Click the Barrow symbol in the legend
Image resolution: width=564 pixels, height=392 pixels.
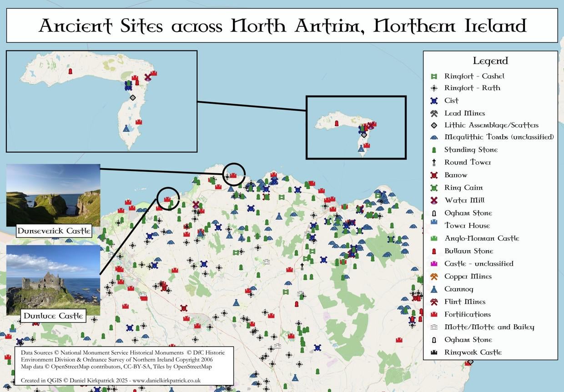pyautogui.click(x=434, y=175)
